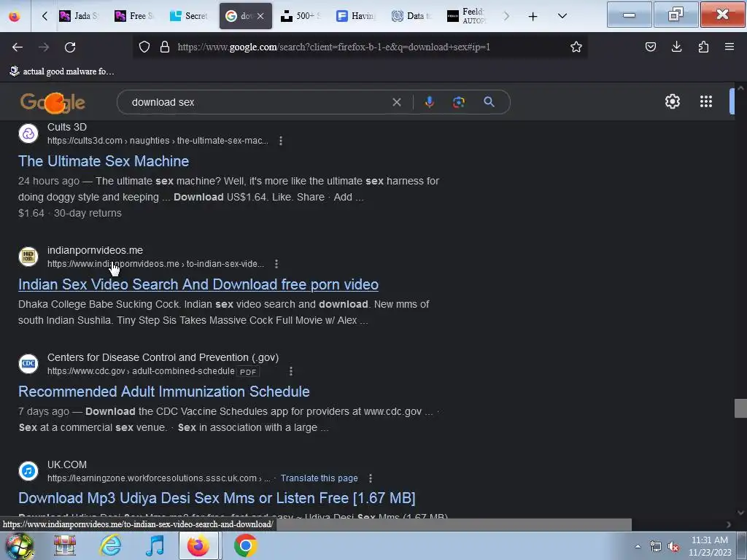Click the CDC favicon
This screenshot has height=560, width=747.
(28, 363)
